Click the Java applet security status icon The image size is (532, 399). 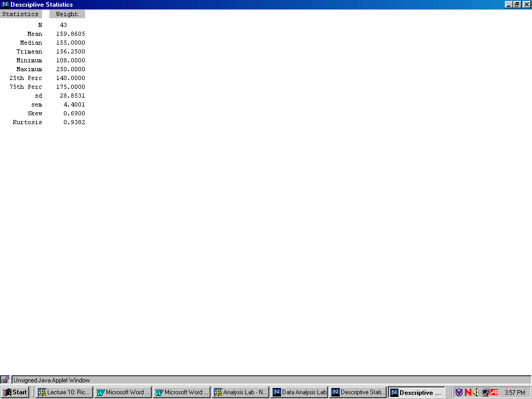tap(5, 380)
